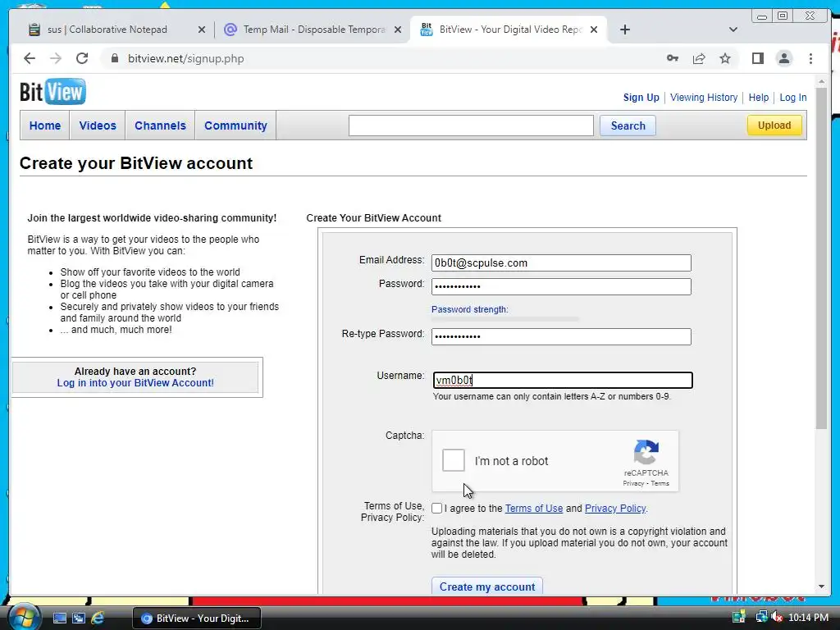
Task: Open the Channels navigation item
Action: point(160,126)
